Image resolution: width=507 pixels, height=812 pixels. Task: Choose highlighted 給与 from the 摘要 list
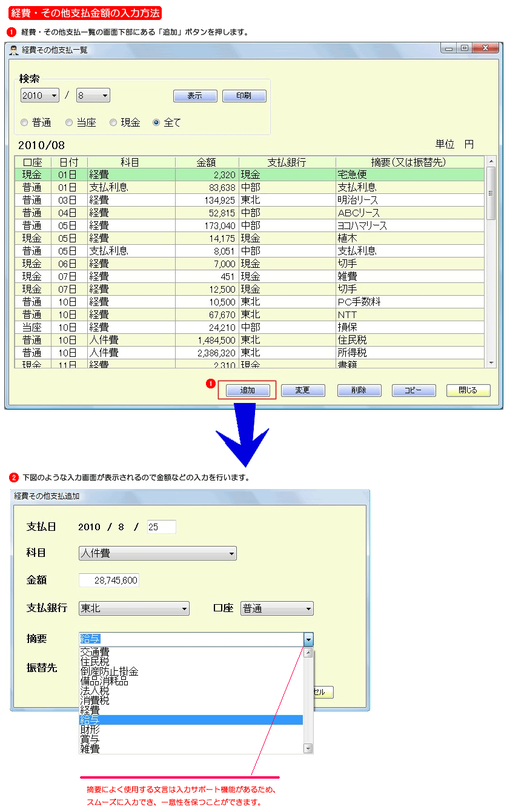(191, 720)
